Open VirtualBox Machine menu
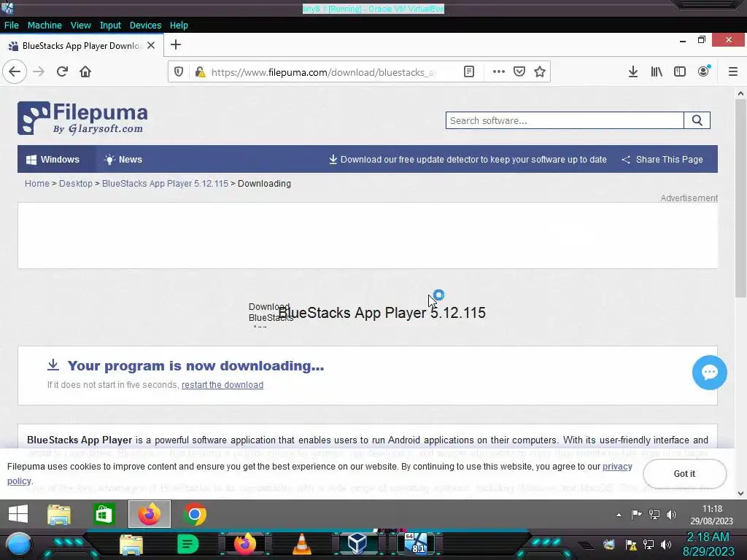Image resolution: width=747 pixels, height=560 pixels. coord(44,26)
